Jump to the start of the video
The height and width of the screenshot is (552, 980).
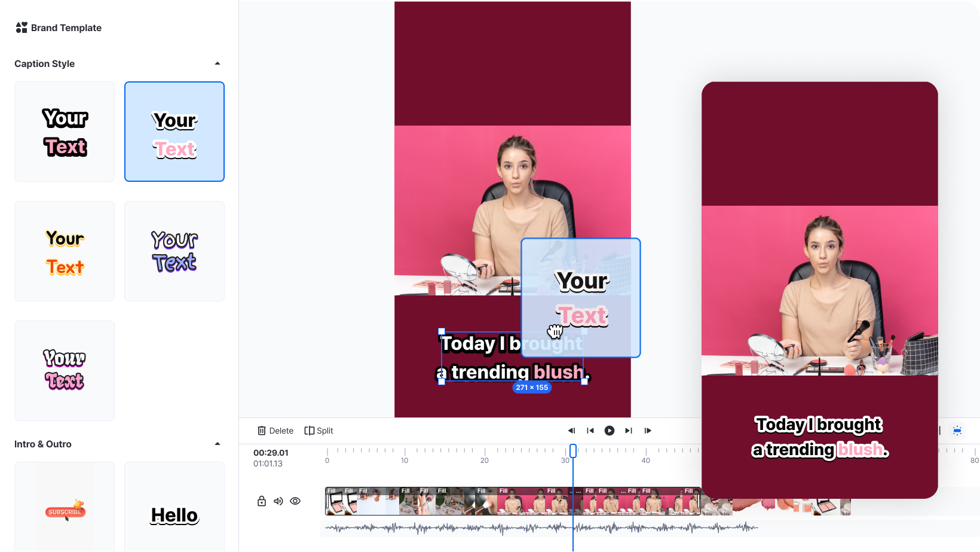(590, 431)
